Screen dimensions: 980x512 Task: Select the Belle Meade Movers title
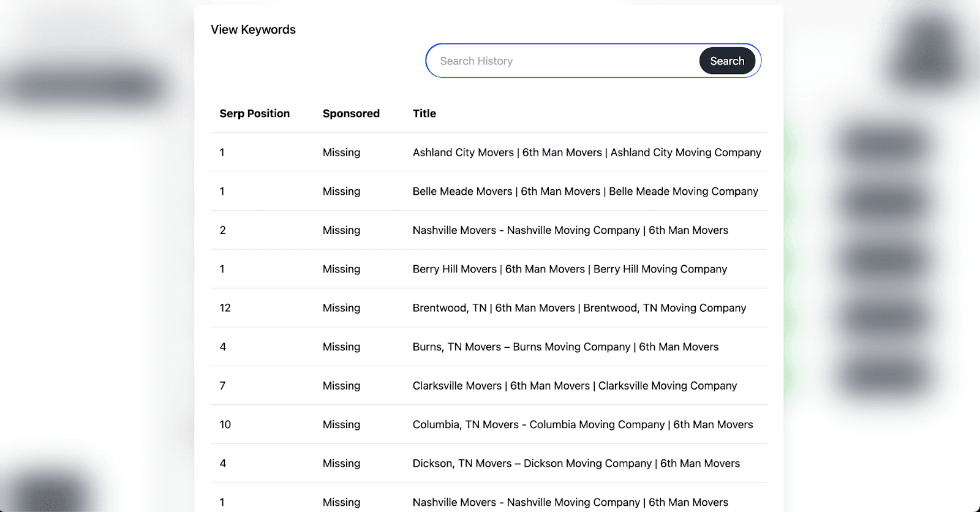coord(585,191)
